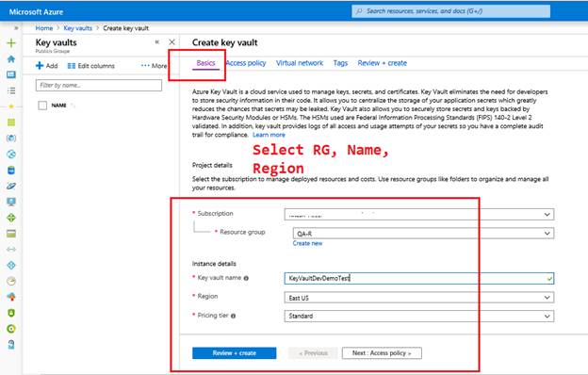
Task: Click info icon next to Key vault name
Action: point(246,278)
